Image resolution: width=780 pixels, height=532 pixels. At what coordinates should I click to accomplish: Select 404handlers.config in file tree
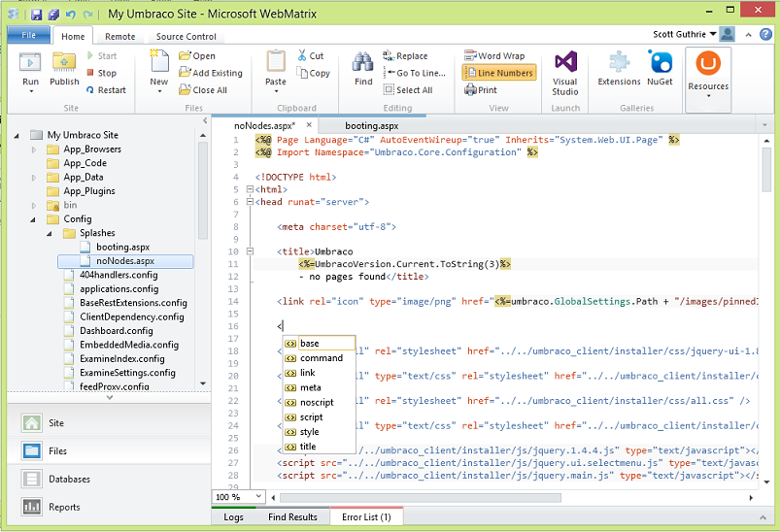coord(119,275)
